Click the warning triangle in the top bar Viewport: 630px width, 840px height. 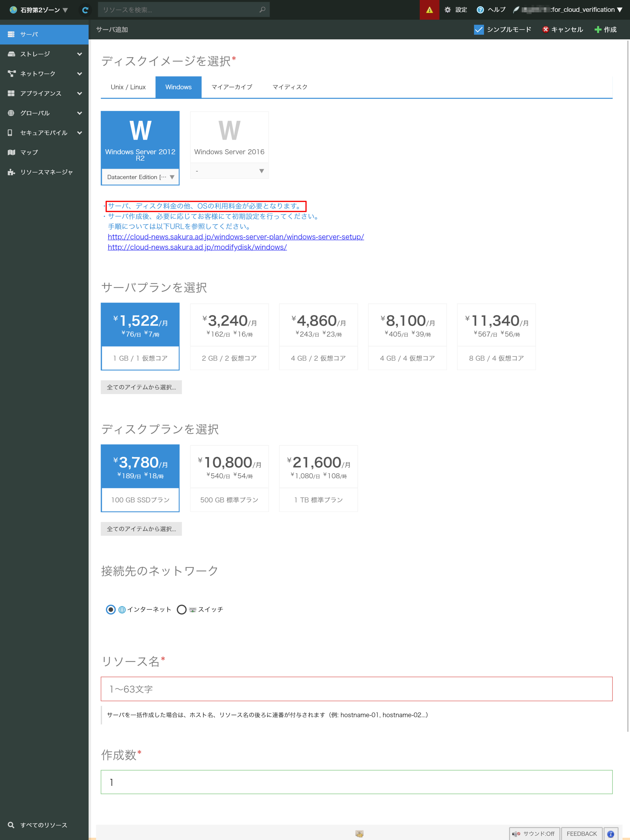[429, 10]
